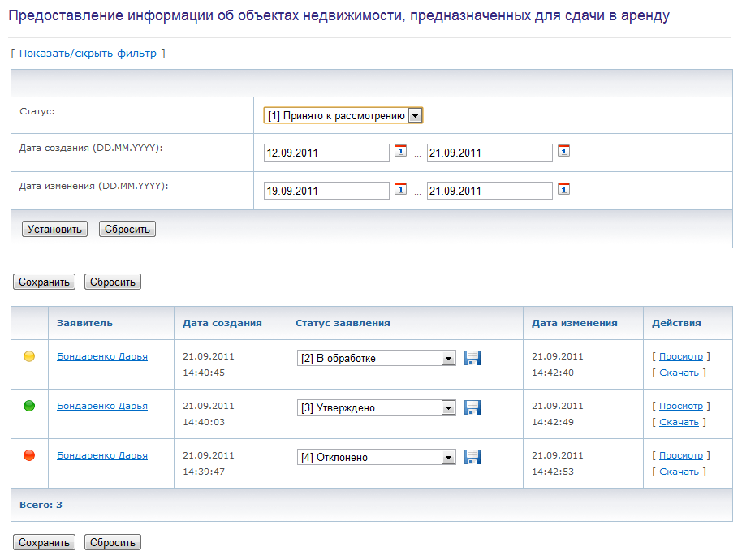
Task: Click the red status indicator circle
Action: pos(29,455)
